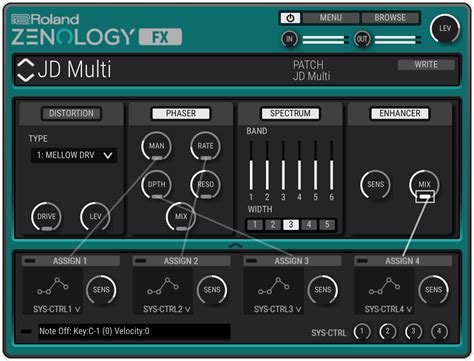Click the ASSIGN 4 header

tap(403, 261)
